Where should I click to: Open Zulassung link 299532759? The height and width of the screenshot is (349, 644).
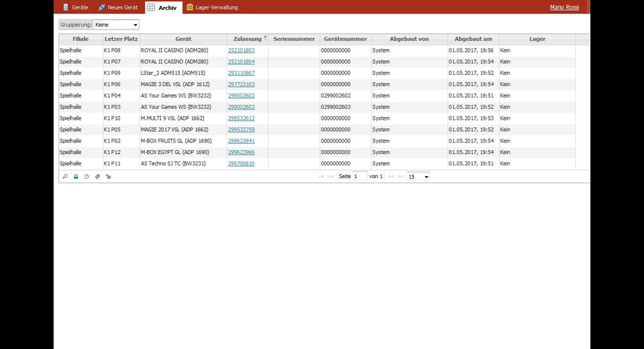(x=241, y=130)
